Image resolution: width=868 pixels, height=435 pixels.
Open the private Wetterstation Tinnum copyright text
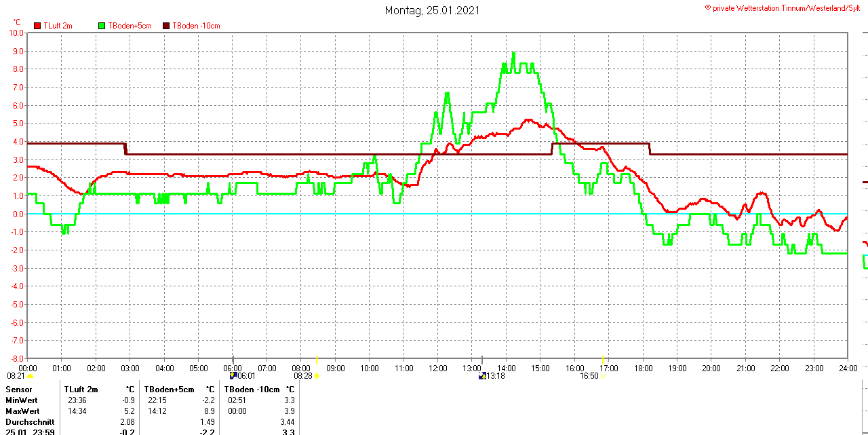(x=785, y=7)
